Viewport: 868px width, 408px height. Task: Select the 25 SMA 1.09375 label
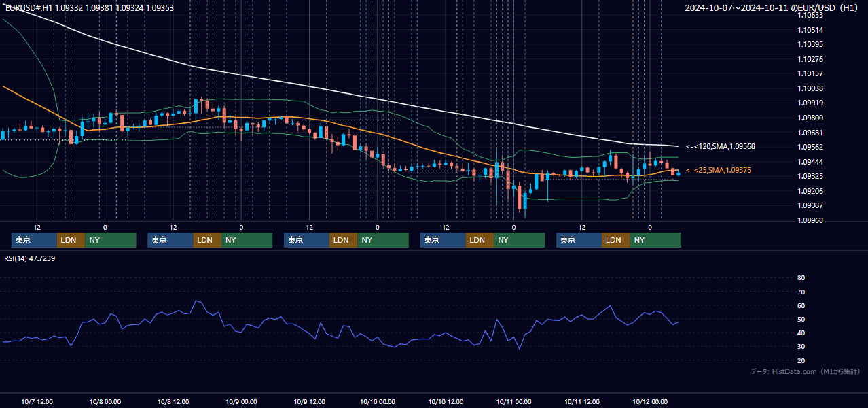(719, 170)
